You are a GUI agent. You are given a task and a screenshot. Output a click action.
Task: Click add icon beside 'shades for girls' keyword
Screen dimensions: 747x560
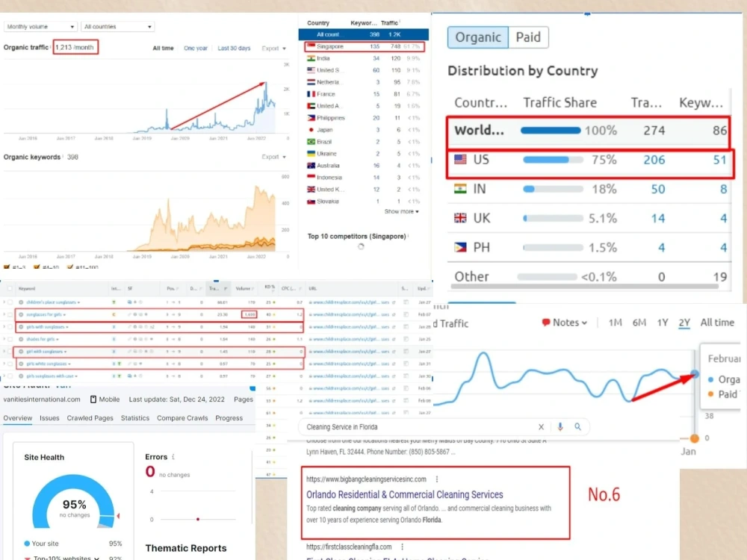point(21,339)
